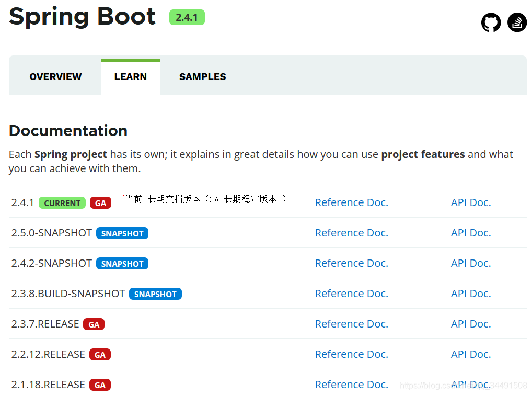
Task: Click the Spring Boot page title
Action: pos(82,17)
